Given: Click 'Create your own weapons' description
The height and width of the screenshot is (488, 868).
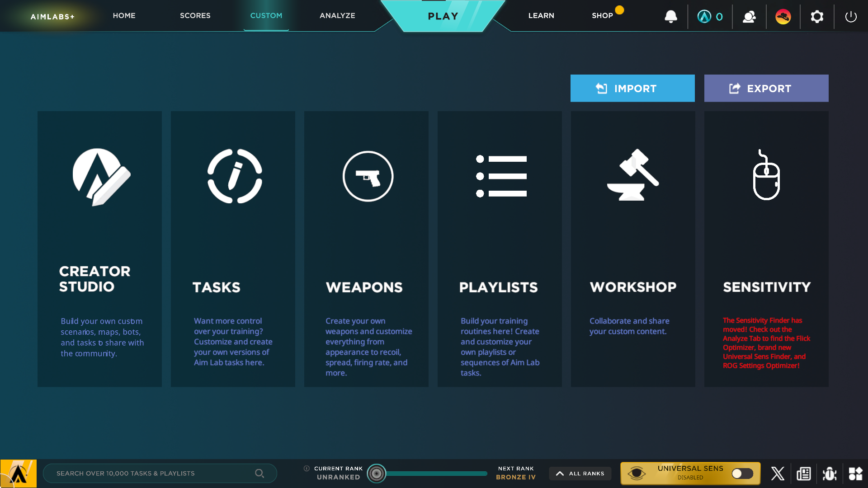Looking at the screenshot, I should [x=368, y=347].
